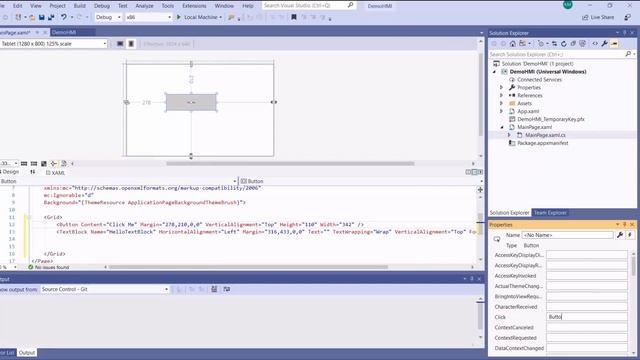Click the Refresh icon in Solution Explorer
The height and width of the screenshot is (360, 640).
click(x=564, y=44)
